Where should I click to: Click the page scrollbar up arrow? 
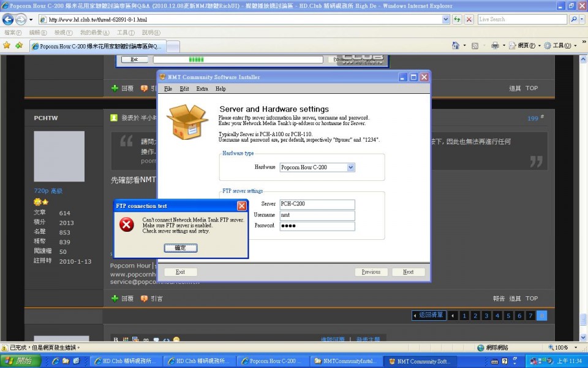click(x=583, y=59)
